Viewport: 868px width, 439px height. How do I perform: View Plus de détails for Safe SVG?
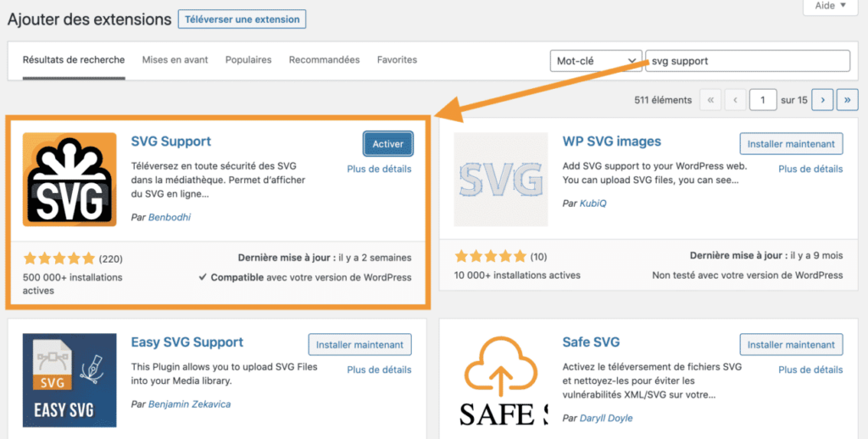[810, 370]
